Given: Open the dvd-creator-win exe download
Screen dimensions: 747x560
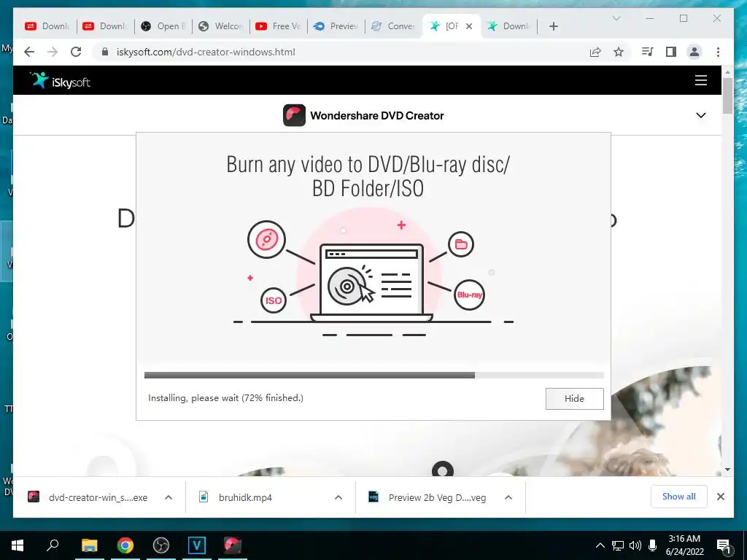Looking at the screenshot, I should [88, 497].
